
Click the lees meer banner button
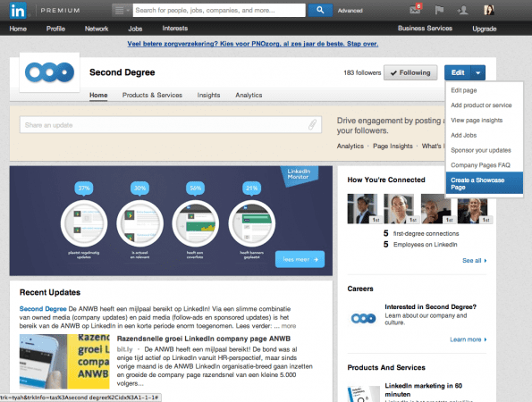coord(300,259)
